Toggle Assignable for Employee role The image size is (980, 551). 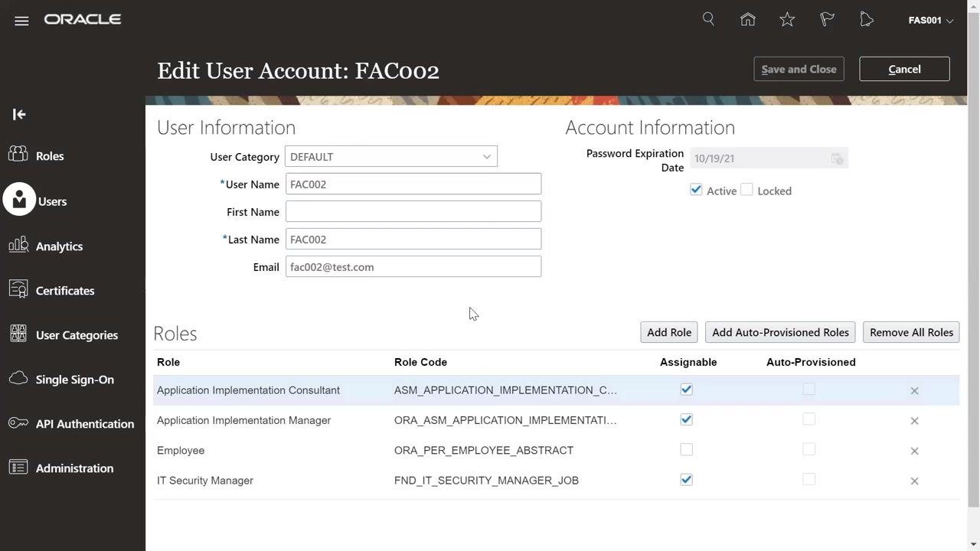(x=687, y=450)
